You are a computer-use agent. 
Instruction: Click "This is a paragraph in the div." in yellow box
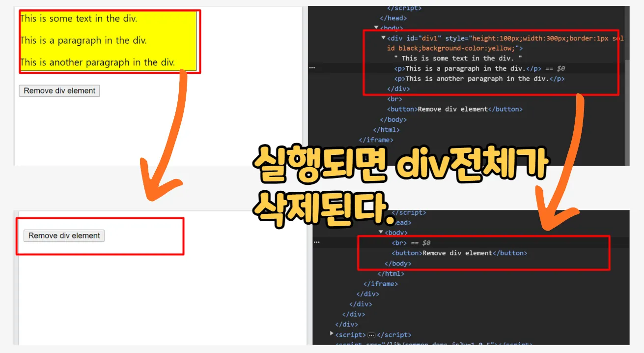coord(84,41)
